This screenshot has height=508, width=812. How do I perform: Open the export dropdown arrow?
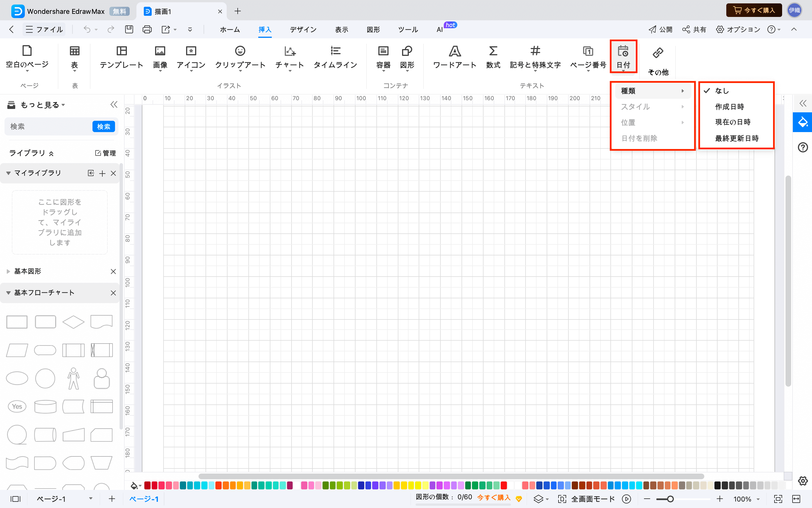175,30
